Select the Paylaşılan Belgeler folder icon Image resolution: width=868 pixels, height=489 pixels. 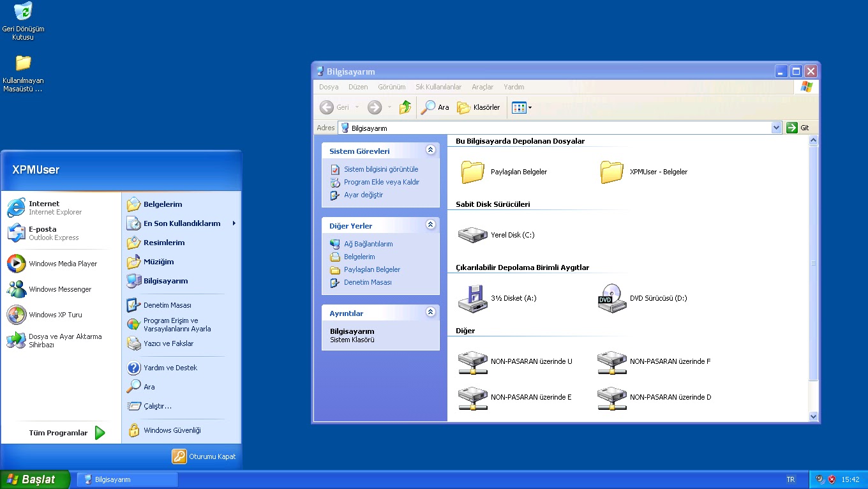[x=472, y=172]
